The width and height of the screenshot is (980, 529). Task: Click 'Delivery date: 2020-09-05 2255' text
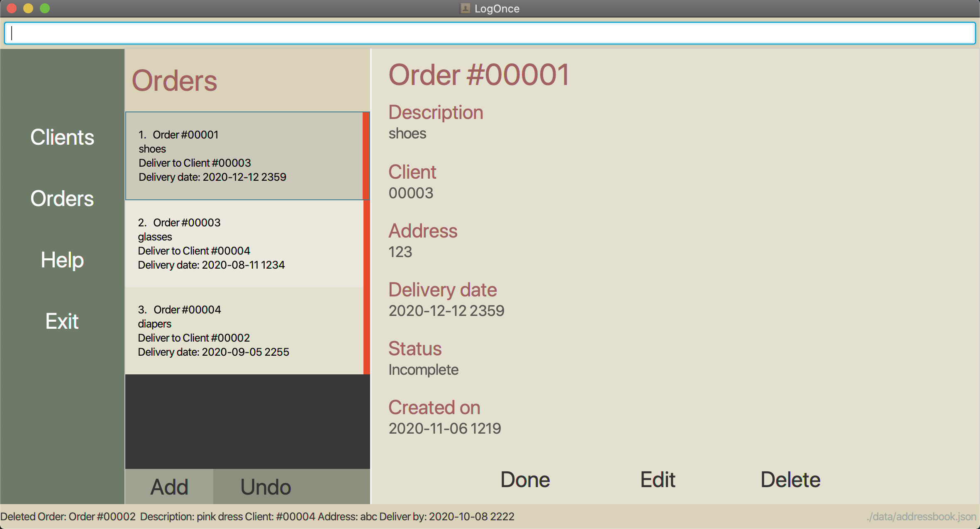213,352
